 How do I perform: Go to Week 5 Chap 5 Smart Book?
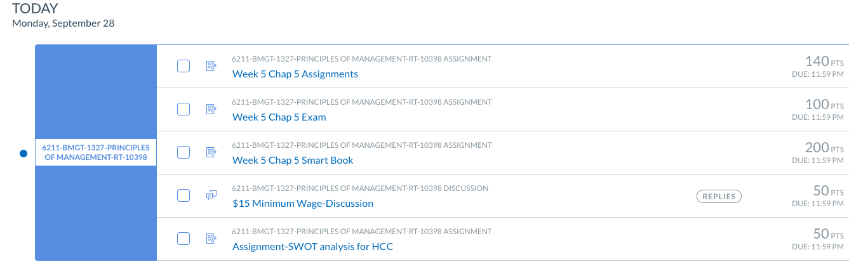click(x=293, y=161)
